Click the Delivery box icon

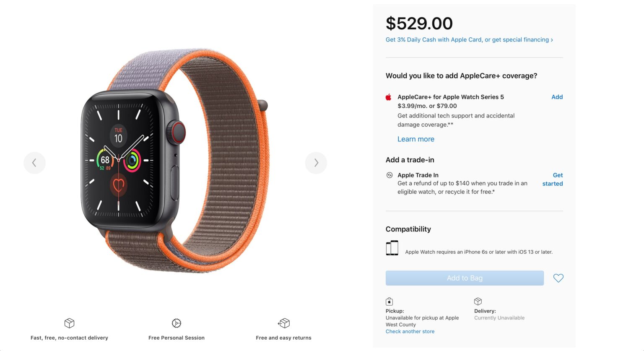pos(478,301)
